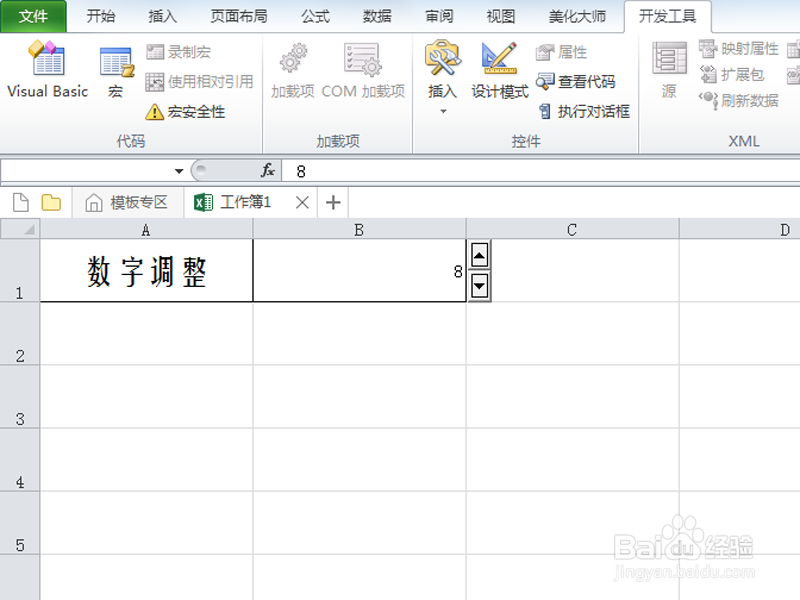
Task: Select row 3 header
Action: (20, 397)
